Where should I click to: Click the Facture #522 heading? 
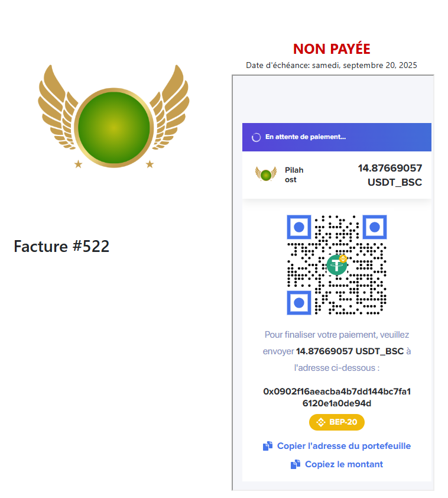point(61,247)
